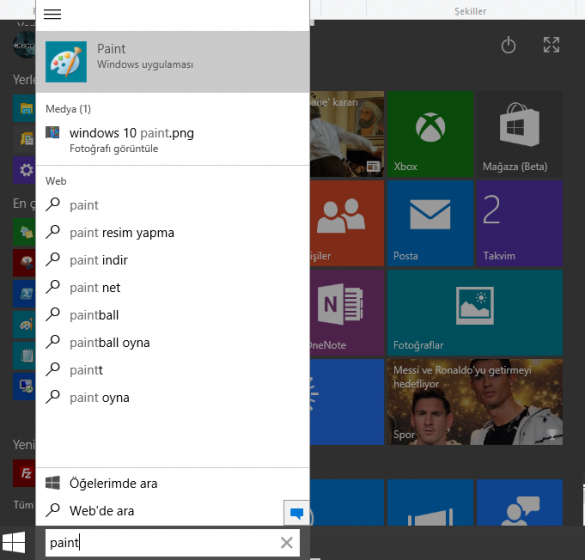Launch the Paint Windows app result
The image size is (585, 560).
point(172,62)
